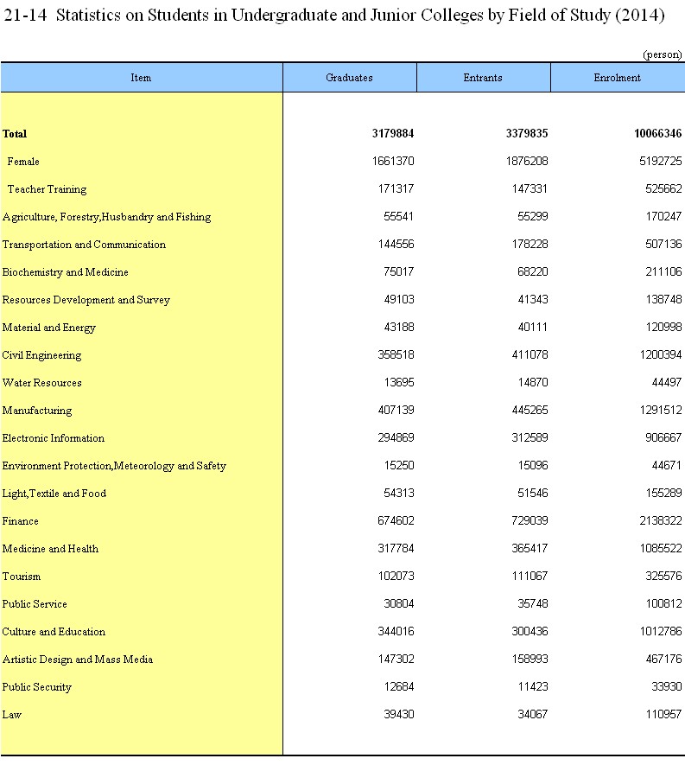The width and height of the screenshot is (685, 784).
Task: Click 'Material and Energy' row label
Action: tap(49, 328)
